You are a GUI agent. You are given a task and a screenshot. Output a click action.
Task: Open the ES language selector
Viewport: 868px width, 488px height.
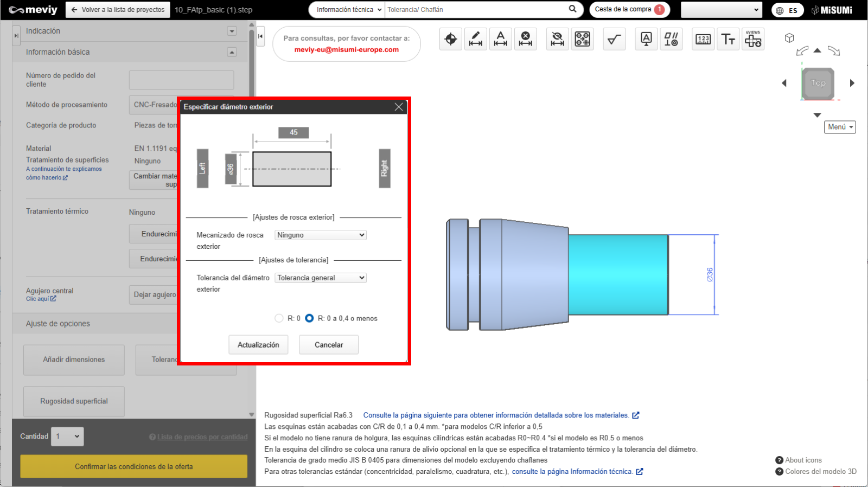click(787, 10)
